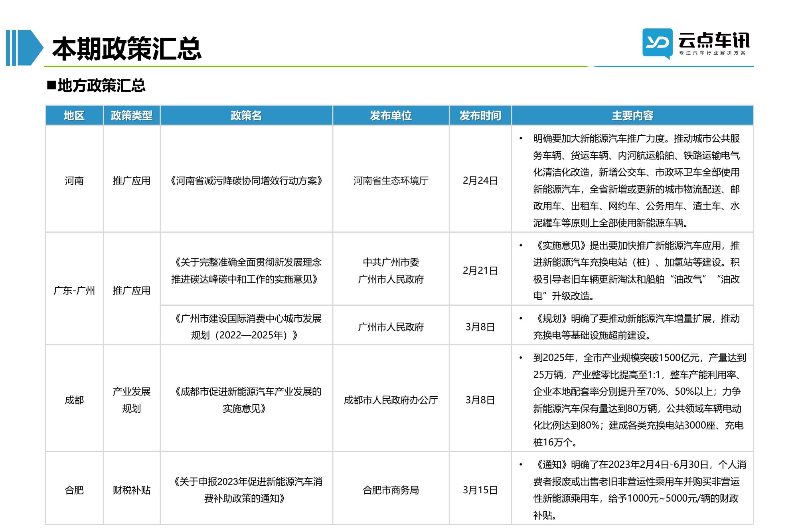Image resolution: width=798 pixels, height=532 pixels.
Task: Click the 《规划》明确了要推动新能源汽车 content paragraph
Action: pyautogui.click(x=636, y=327)
